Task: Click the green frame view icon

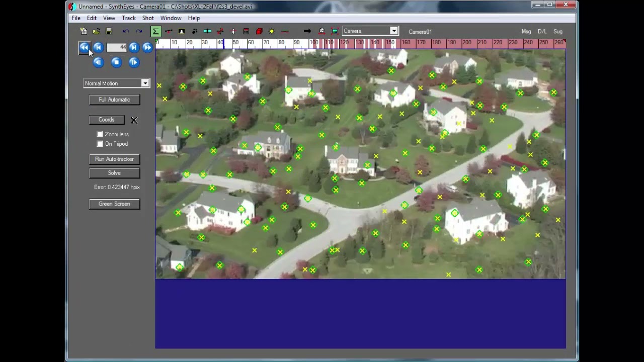Action: (x=335, y=31)
